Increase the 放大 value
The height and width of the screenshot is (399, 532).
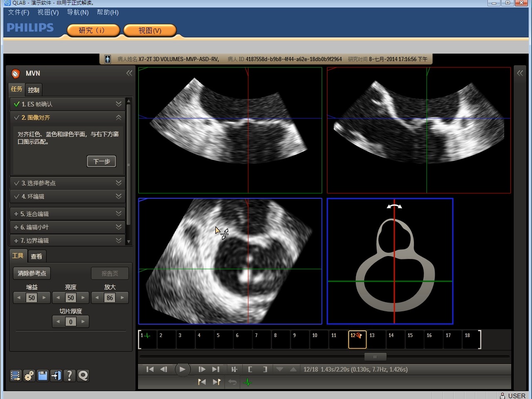[x=122, y=298]
